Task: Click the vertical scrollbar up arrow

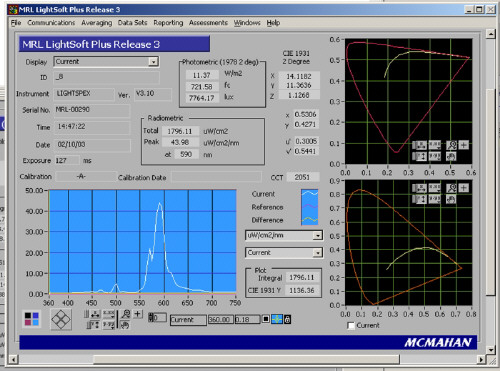Action: click(x=490, y=34)
